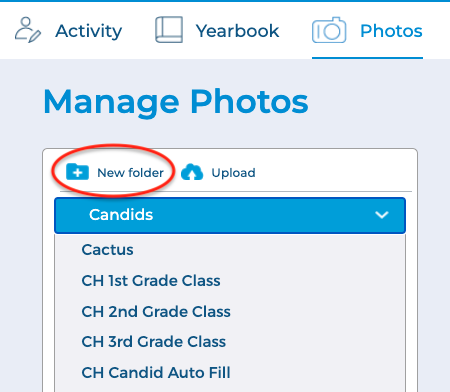Open the Candids folder selector
The width and height of the screenshot is (450, 392).
230,215
